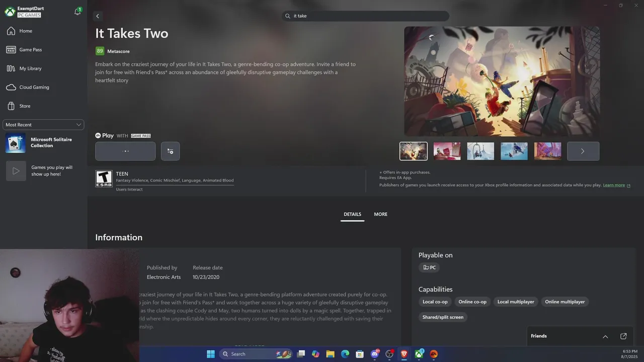Select the second pink screenshot thumbnail
Viewport: 644px width, 362px height.
click(x=447, y=151)
